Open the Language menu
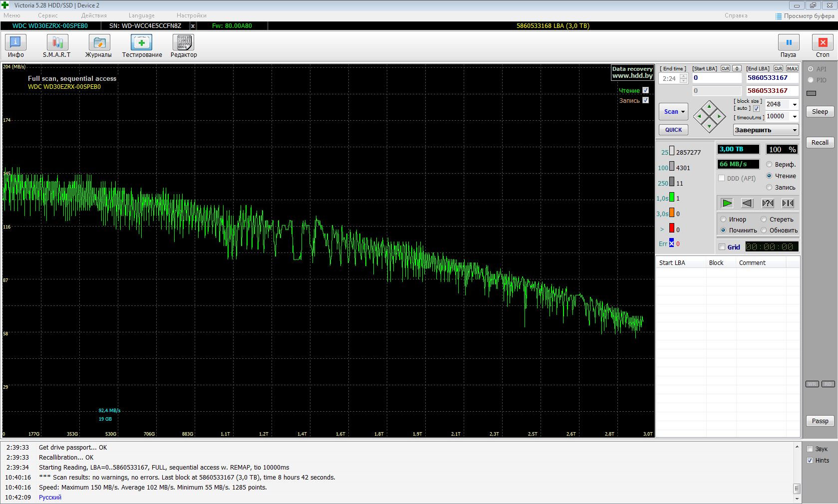 point(141,15)
